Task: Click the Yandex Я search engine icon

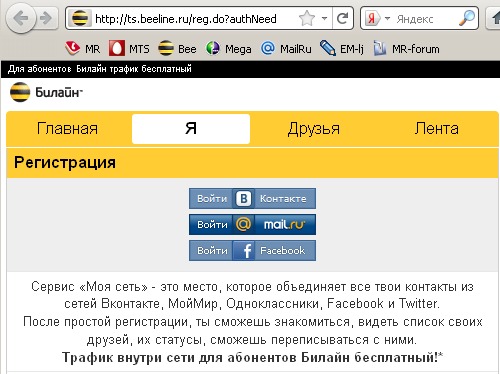Action: (x=372, y=18)
